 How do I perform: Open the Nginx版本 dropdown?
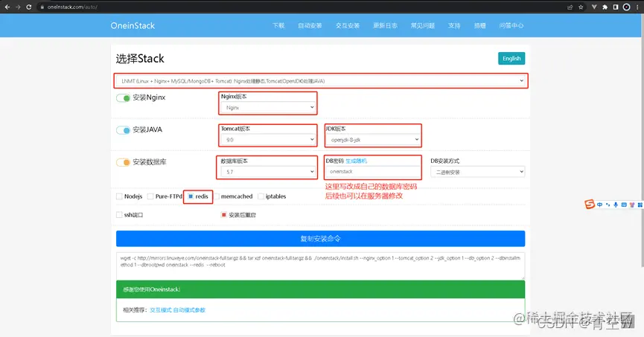[x=268, y=108]
